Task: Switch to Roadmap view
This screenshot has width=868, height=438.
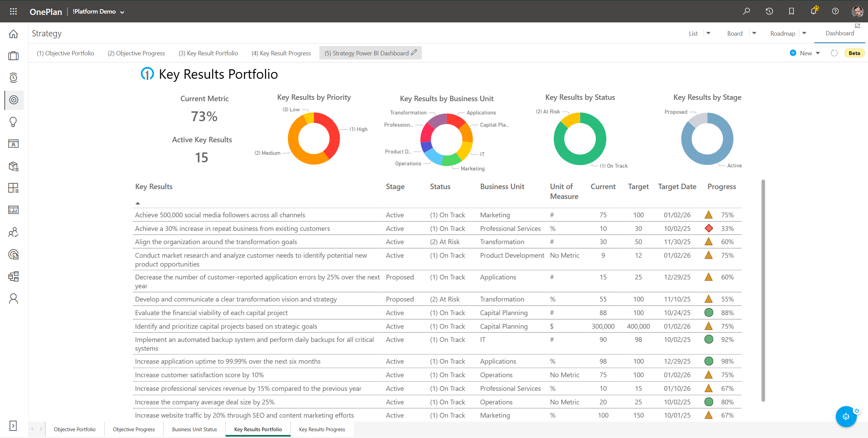Action: click(782, 34)
